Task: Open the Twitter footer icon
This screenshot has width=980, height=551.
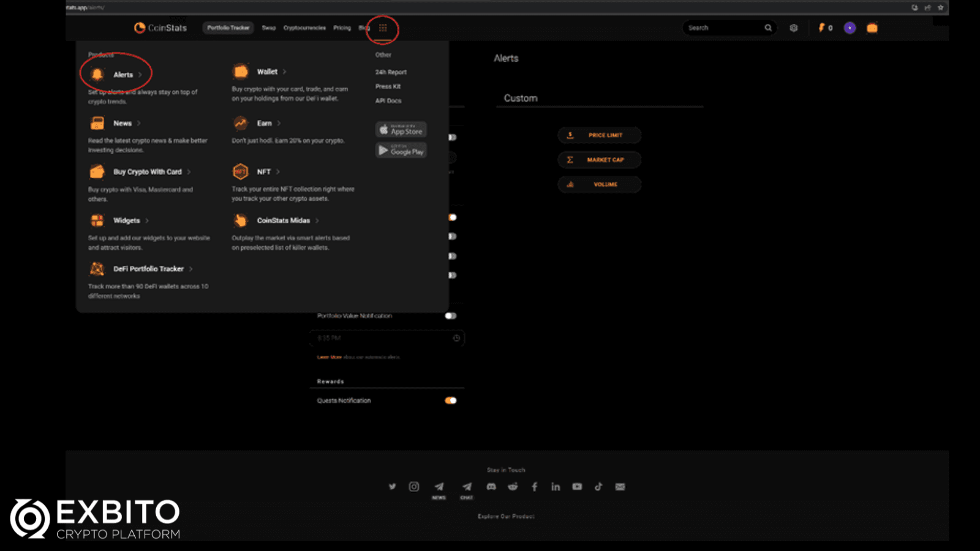Action: pyautogui.click(x=393, y=487)
